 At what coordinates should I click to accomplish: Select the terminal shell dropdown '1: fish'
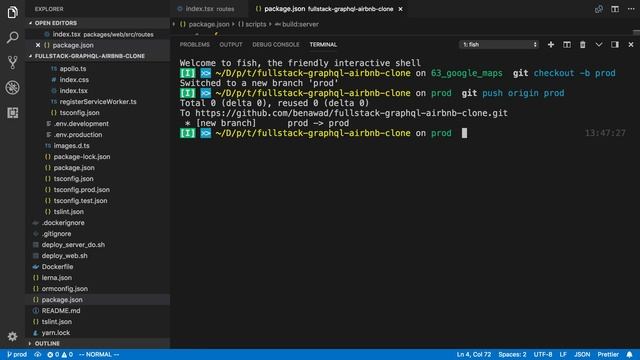[499, 44]
